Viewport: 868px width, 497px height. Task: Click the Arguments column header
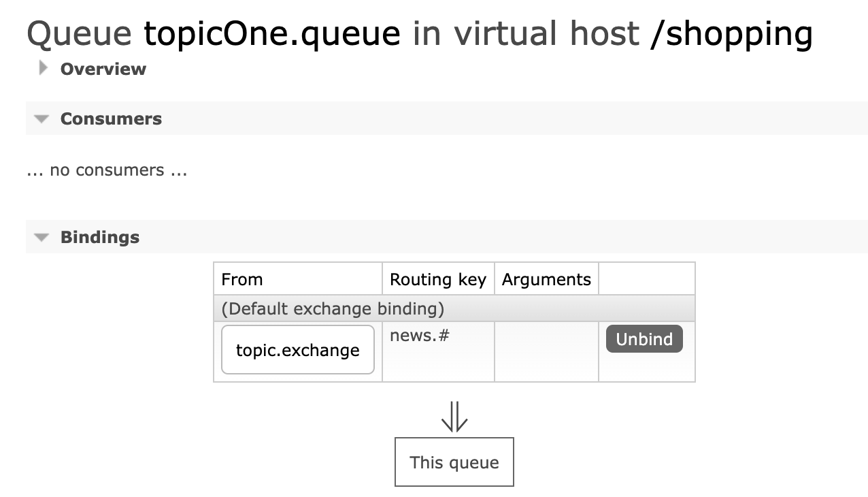546,279
